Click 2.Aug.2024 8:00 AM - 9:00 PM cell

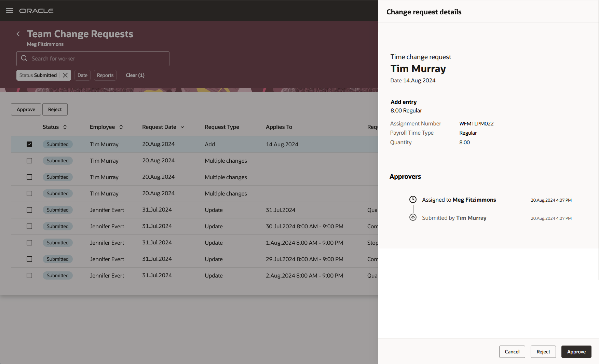pyautogui.click(x=304, y=275)
